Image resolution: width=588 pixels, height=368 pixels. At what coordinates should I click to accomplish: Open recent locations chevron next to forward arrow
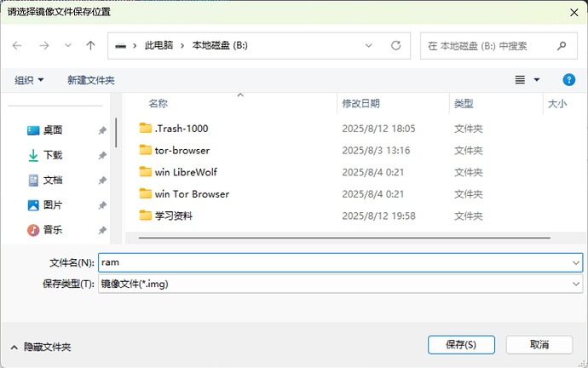point(68,46)
